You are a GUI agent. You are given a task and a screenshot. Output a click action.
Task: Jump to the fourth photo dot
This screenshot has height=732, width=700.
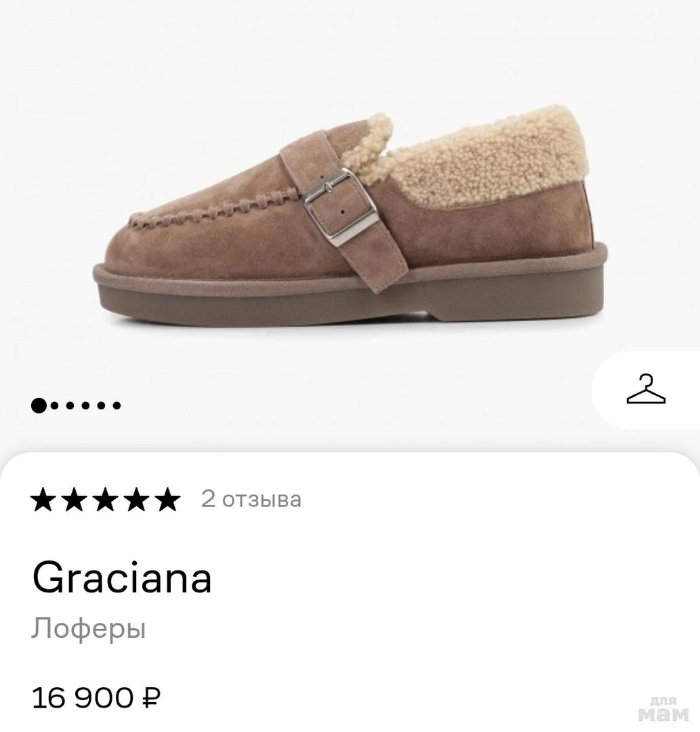coord(87,405)
